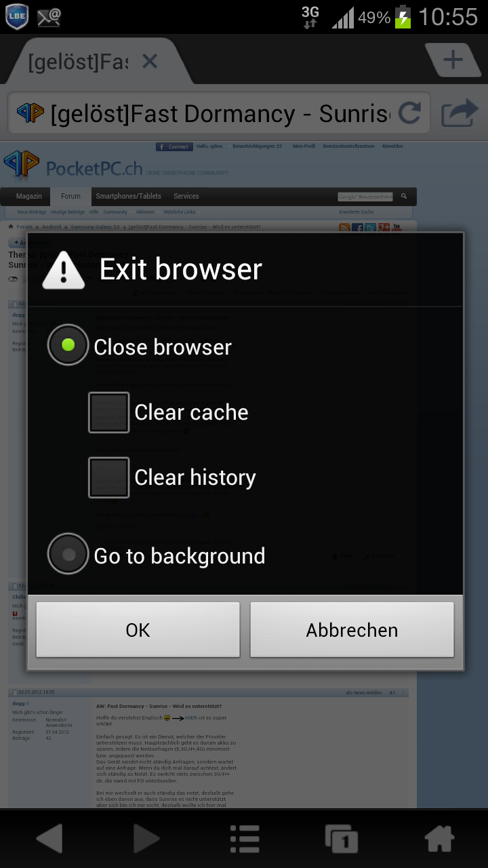The width and height of the screenshot is (488, 868).
Task: Go to the home page icon
Action: 439,839
